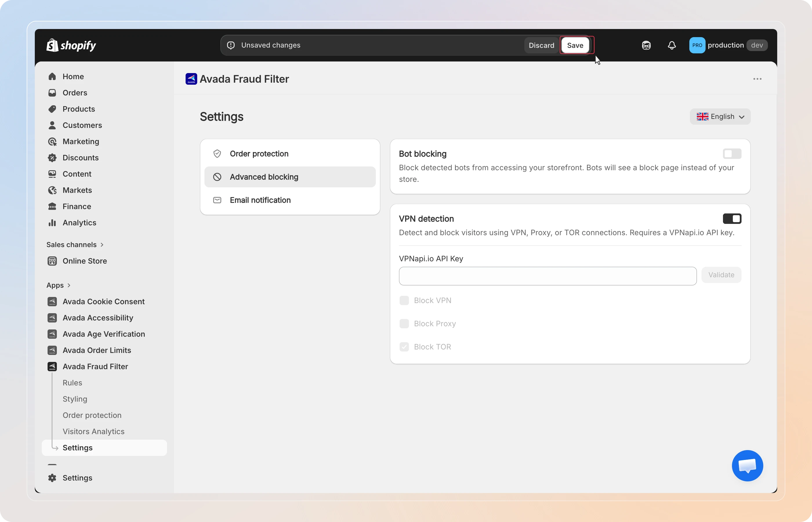
Task: Click the Online Store storefront icon
Action: click(x=52, y=261)
